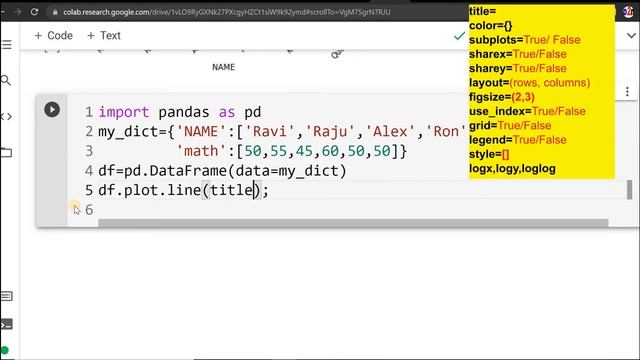Click the connected checkmark status indicator
The height and width of the screenshot is (360, 640).
click(x=460, y=36)
